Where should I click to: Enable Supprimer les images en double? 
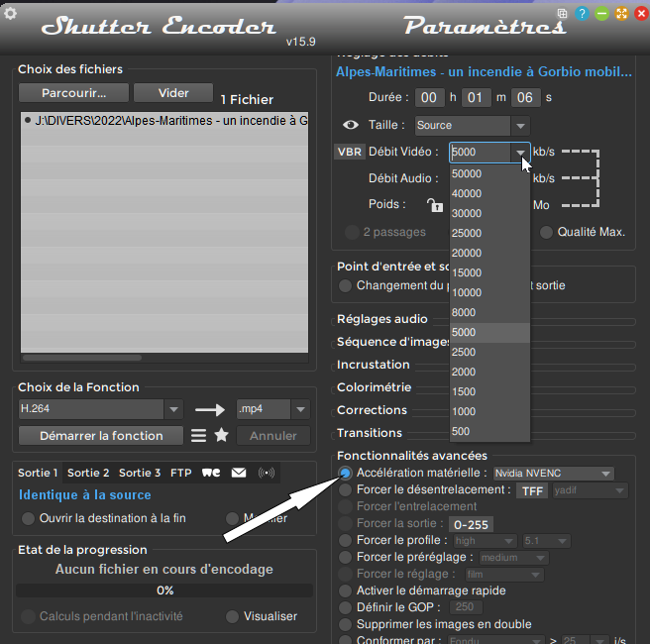tap(345, 624)
